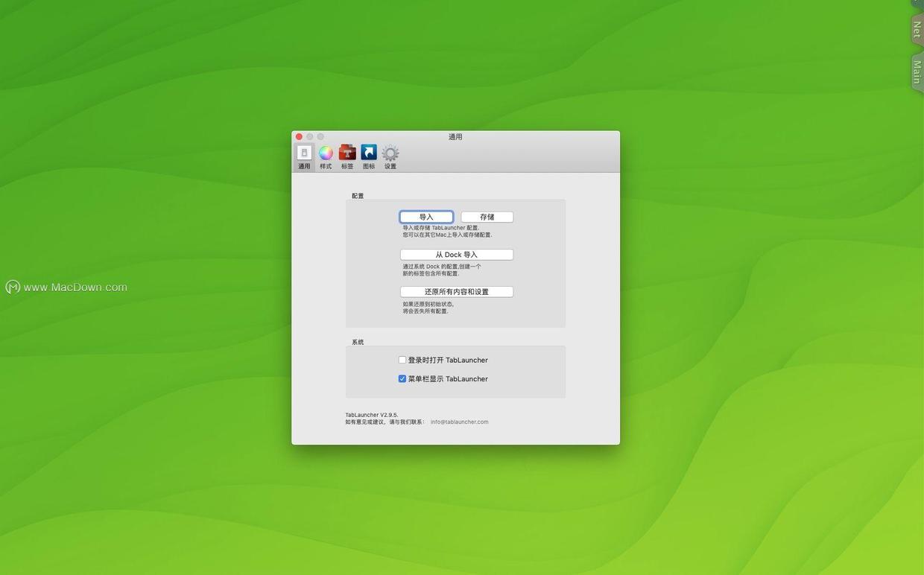Screen dimensions: 924x575
Task: Open the 通用 general preferences pane
Action: click(x=304, y=157)
